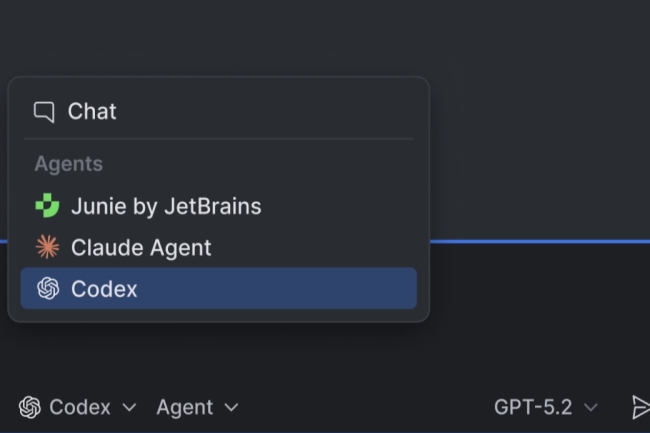Expand the chevron next to GPT-5.2
The image size is (650, 433).
pos(590,407)
